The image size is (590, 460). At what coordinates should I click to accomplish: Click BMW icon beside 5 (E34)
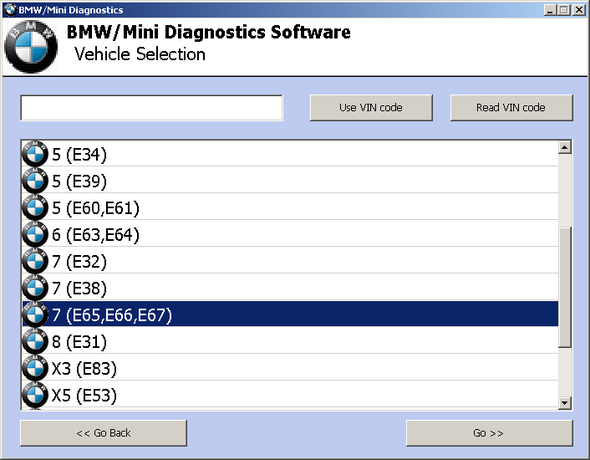(x=35, y=154)
